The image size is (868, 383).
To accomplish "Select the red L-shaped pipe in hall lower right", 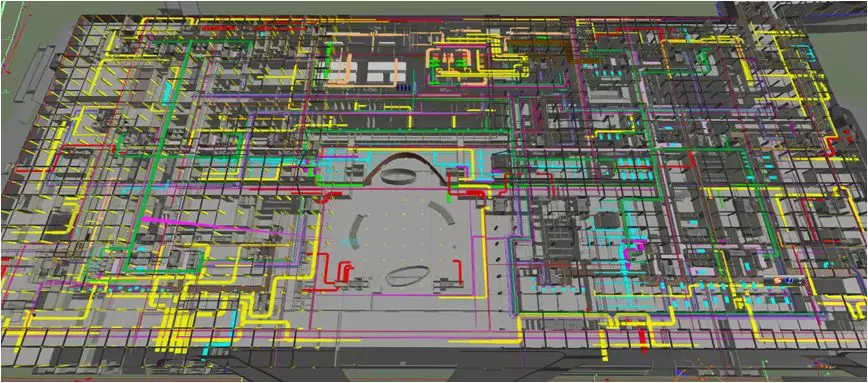I will coord(459,271).
